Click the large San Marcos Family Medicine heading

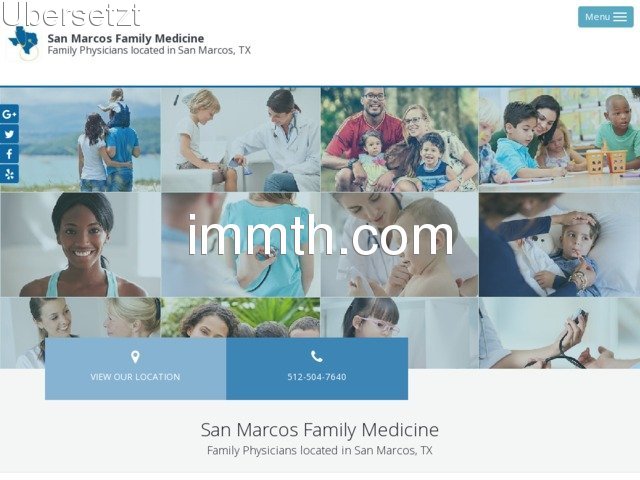pos(320,430)
